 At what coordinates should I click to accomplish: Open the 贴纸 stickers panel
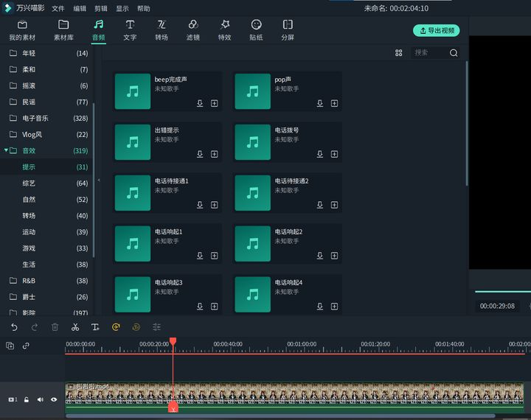point(256,30)
